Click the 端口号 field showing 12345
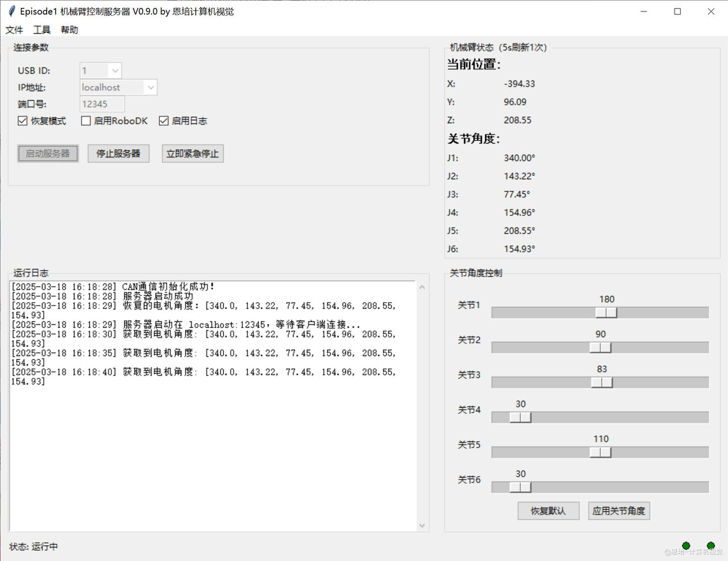 (x=102, y=104)
